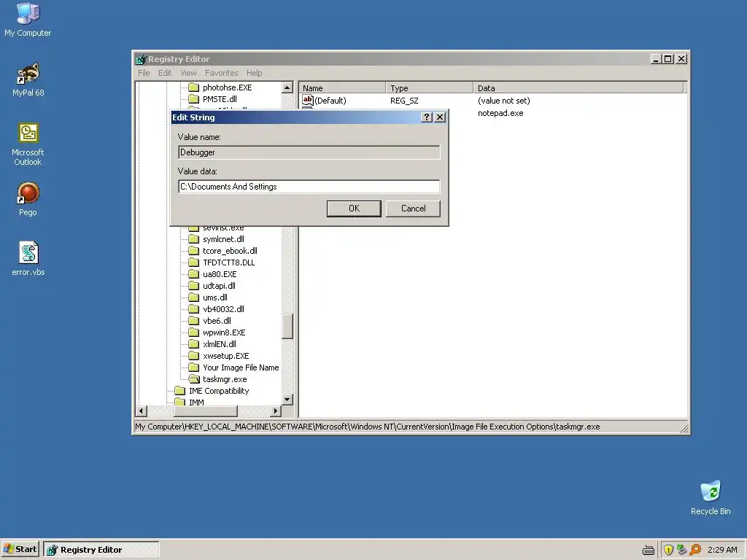Click the ums.dll folder icon

pyautogui.click(x=193, y=297)
